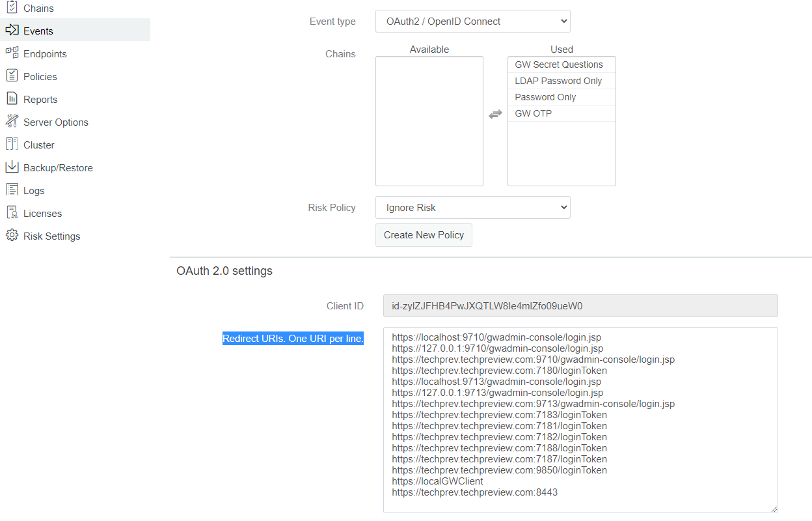
Task: Click the Endpoints sidebar icon
Action: (12, 53)
